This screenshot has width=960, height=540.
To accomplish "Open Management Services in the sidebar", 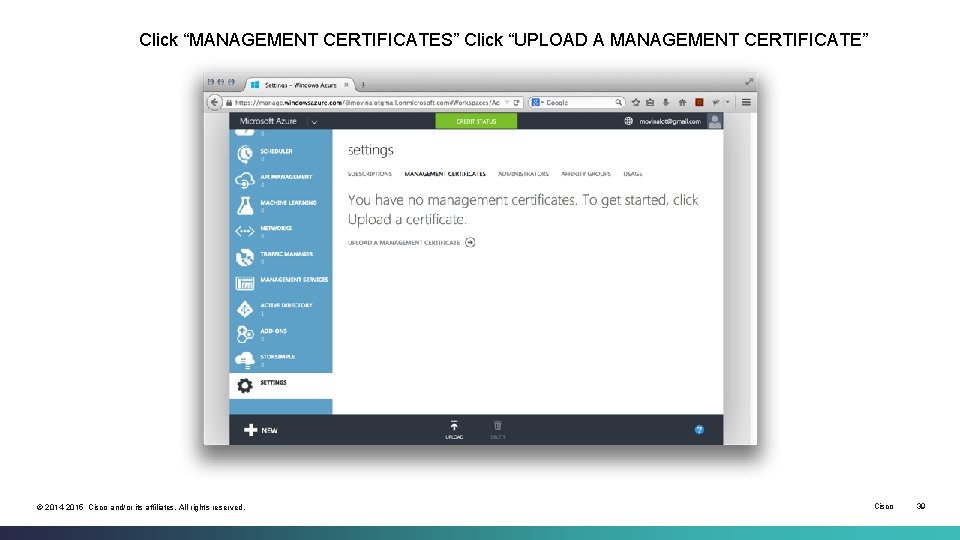I will 280,282.
